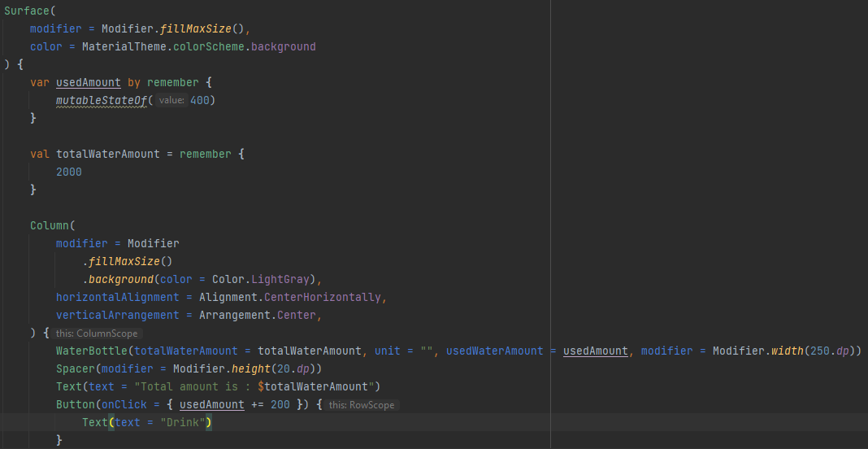The image size is (868, 449).
Task: Click the 250 value in width
Action: [x=820, y=351]
